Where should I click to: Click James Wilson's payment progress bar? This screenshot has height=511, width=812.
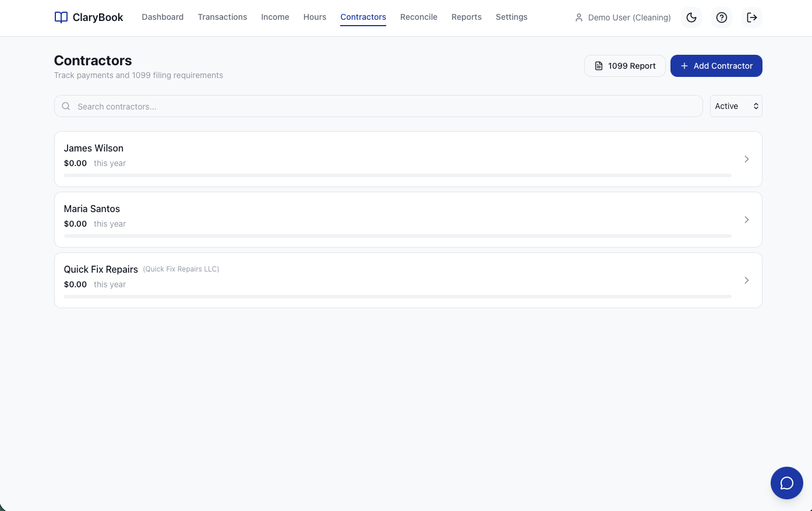coord(397,175)
